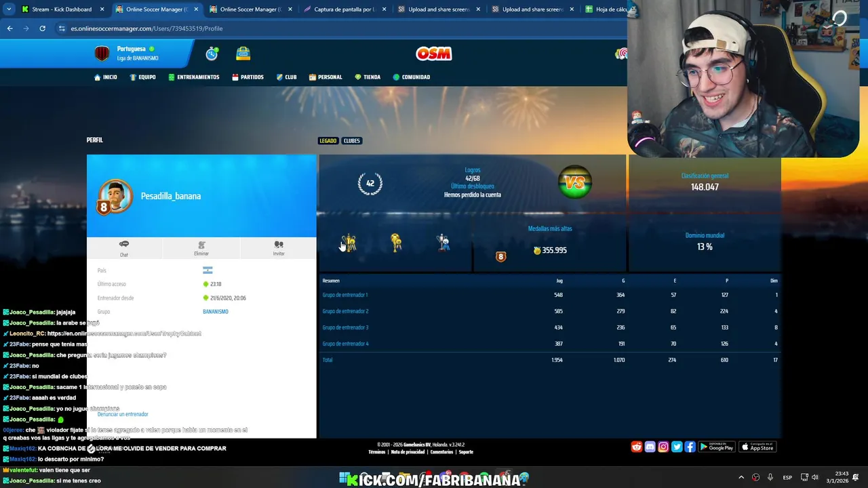
Task: Click Denunciar un entrenador link
Action: click(123, 414)
